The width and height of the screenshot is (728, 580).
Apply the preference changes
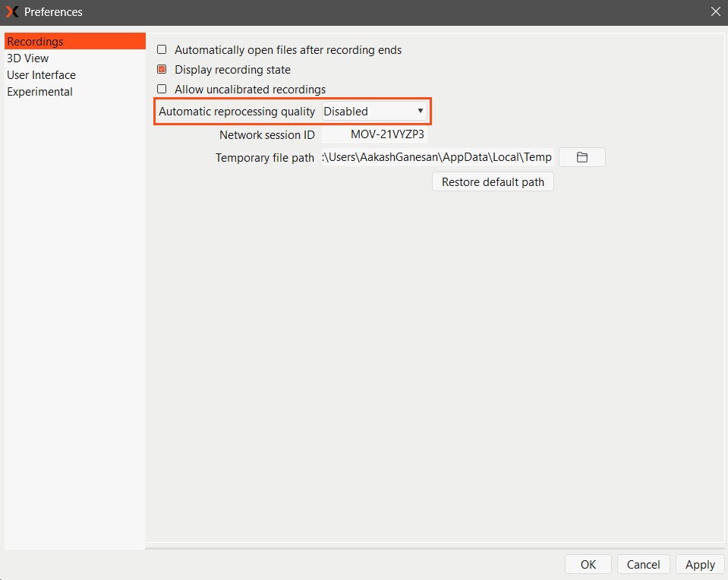point(700,564)
